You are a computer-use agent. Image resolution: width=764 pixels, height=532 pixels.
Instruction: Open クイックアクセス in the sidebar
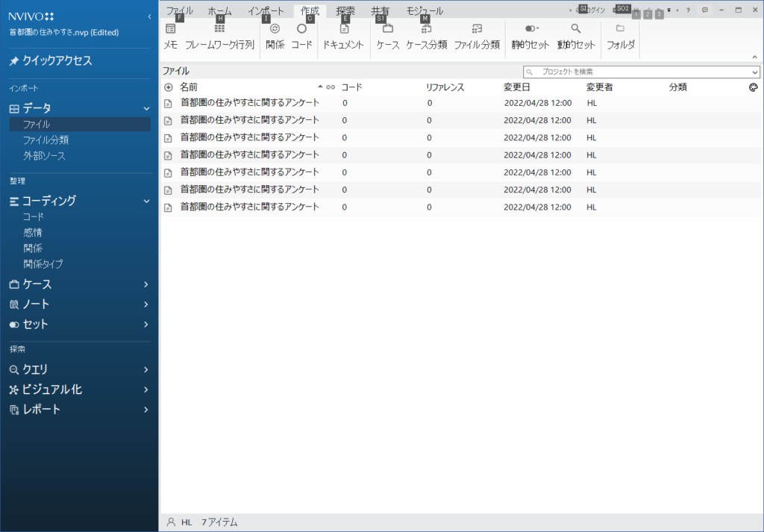click(57, 61)
